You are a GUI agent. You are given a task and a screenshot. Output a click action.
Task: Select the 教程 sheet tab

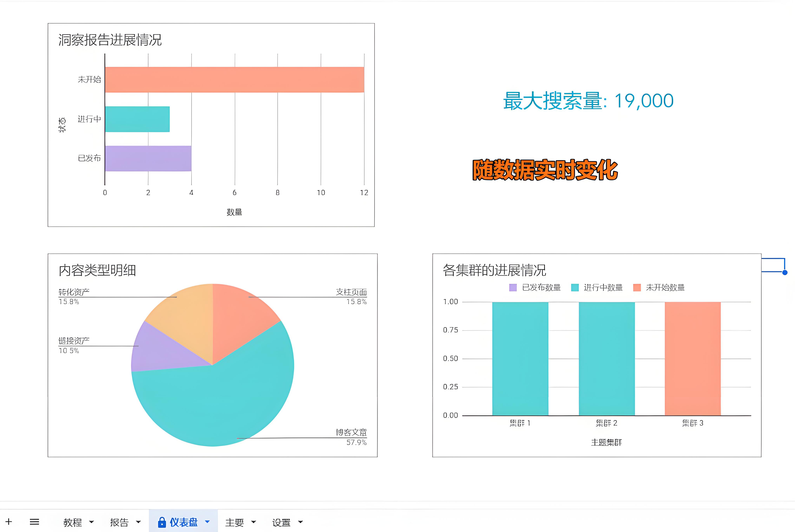coord(73,522)
